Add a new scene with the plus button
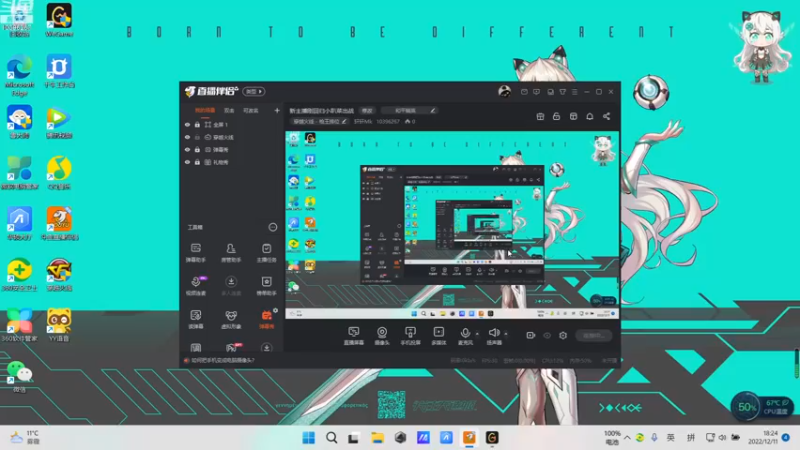Image resolution: width=800 pixels, height=450 pixels. [277, 110]
